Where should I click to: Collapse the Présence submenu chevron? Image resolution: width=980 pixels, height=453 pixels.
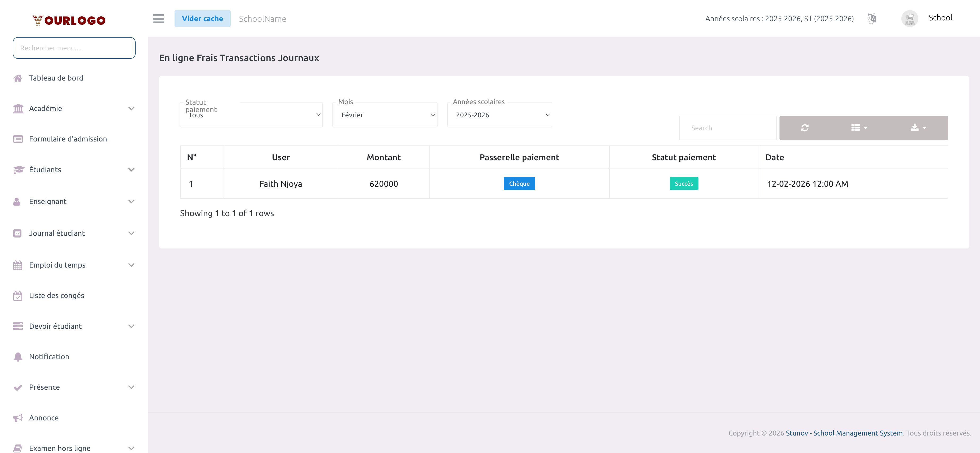pos(131,387)
